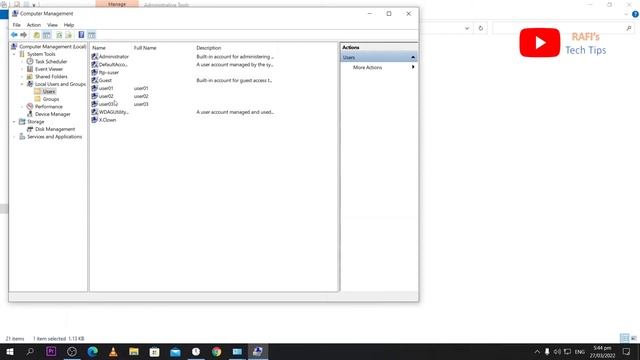Open VLC media player from taskbar

coord(113,351)
